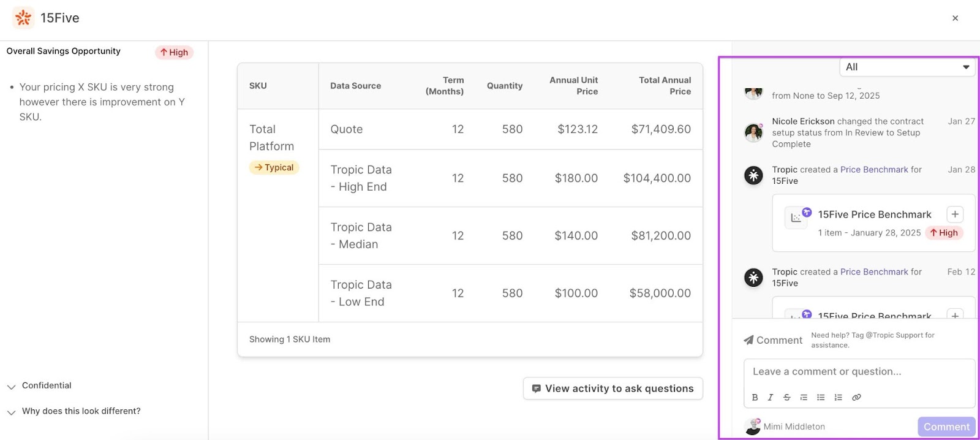Expand the Feb 12 15Five Price Benchmark plus

(955, 314)
